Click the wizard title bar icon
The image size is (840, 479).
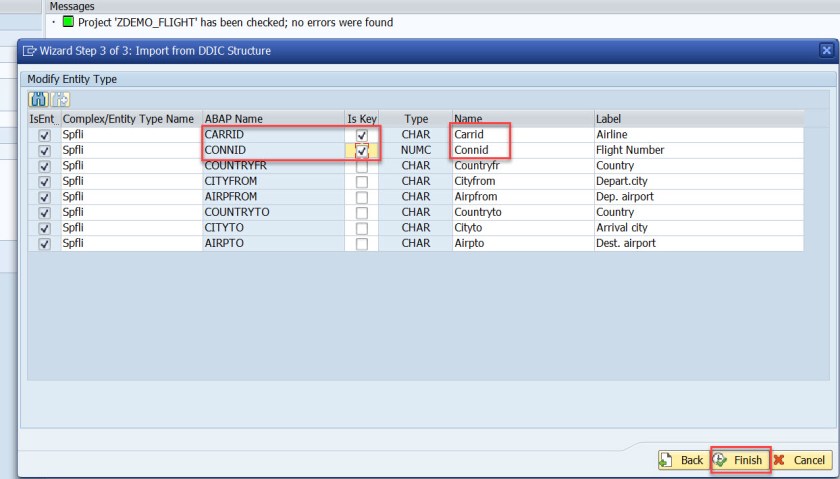[x=29, y=51]
